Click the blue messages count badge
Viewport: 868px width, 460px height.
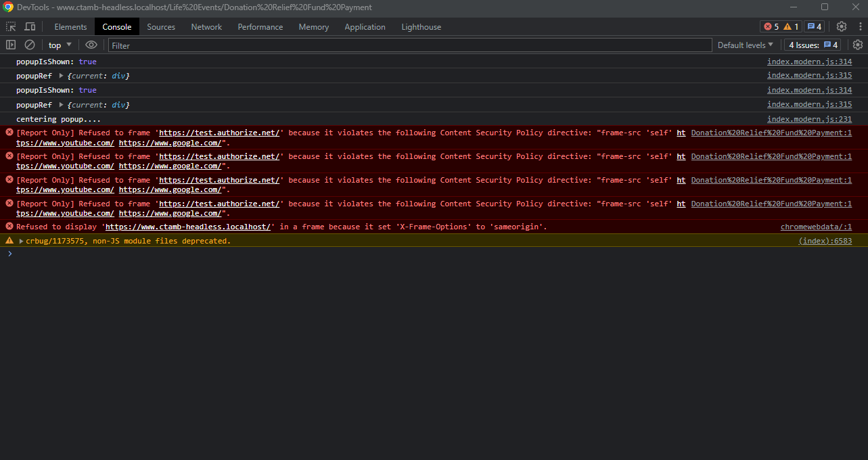[814, 26]
